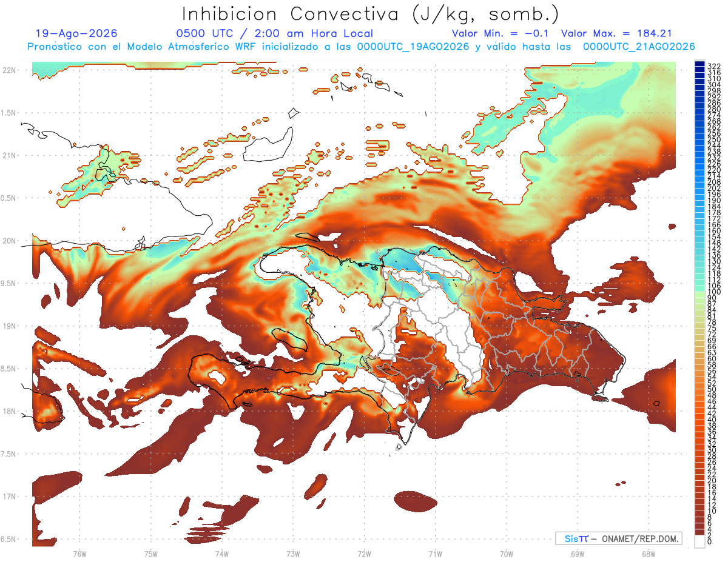Click the "322" colorbar value
The width and height of the screenshot is (728, 562).
click(x=714, y=65)
